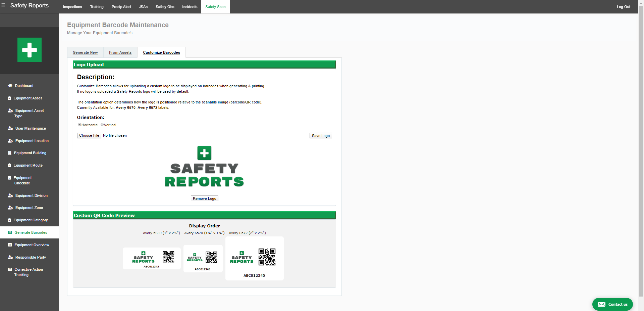Click the Remove Logo button

[205, 198]
